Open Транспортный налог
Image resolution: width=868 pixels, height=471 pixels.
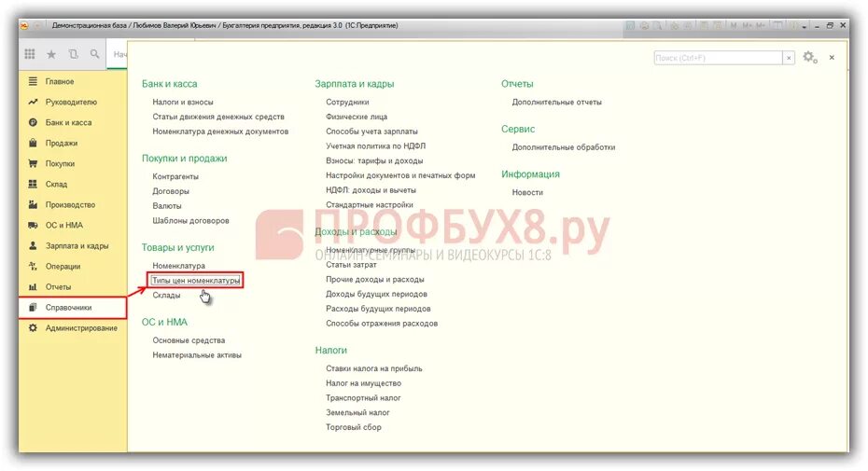coord(363,398)
